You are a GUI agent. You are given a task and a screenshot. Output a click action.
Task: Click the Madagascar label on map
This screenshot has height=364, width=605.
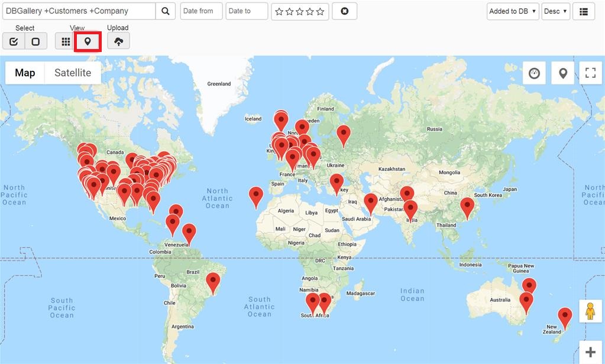point(360,294)
